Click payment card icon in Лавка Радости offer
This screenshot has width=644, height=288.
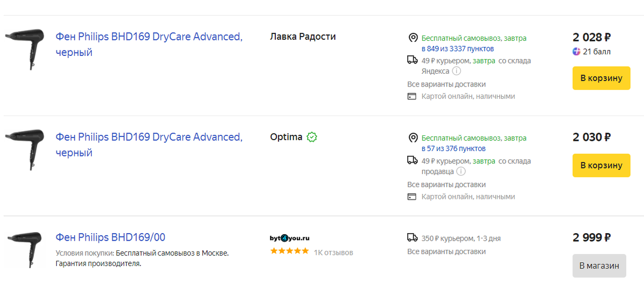[412, 97]
